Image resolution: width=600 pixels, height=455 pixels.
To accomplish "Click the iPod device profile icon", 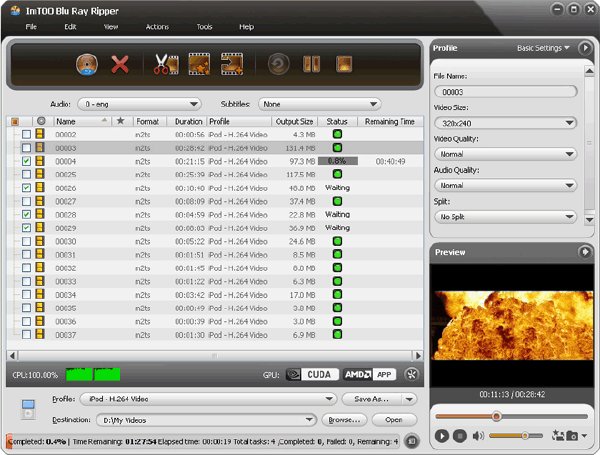I will [x=28, y=409].
